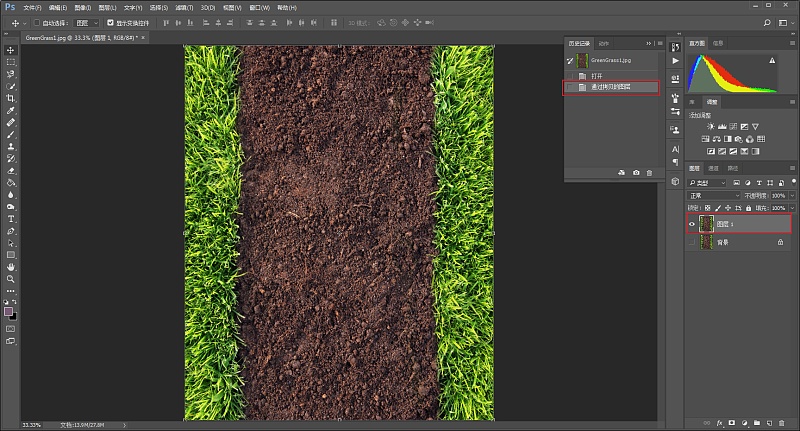Create new snapshot in History panel
The width and height of the screenshot is (800, 431).
(635, 173)
